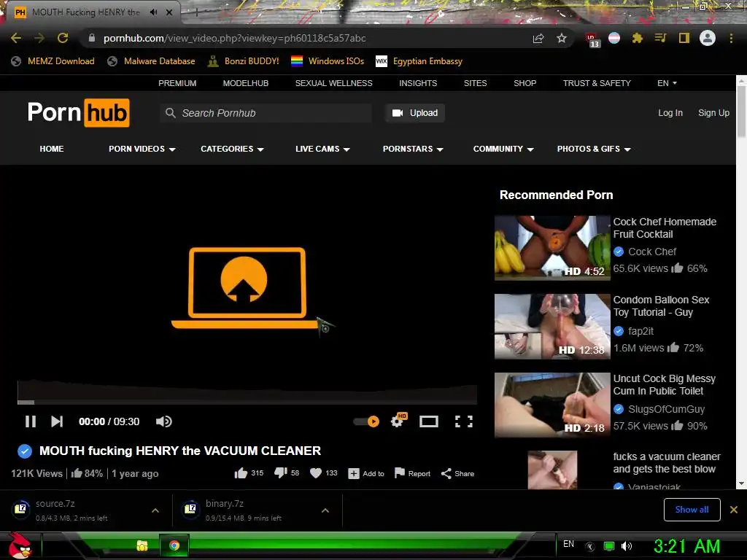This screenshot has width=747, height=560.
Task: Click the site logo
Action: click(79, 113)
